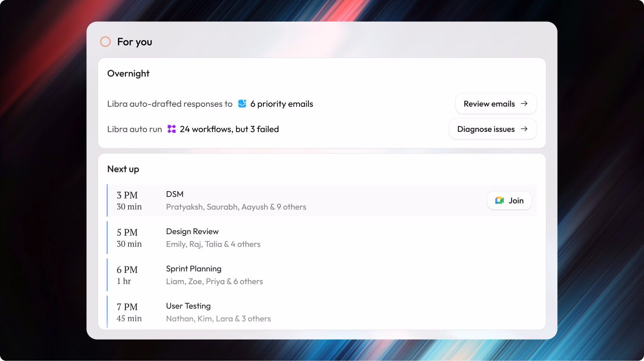The image size is (644, 361).
Task: Click the "1 hr" duration for Sprint Planning
Action: point(124,281)
